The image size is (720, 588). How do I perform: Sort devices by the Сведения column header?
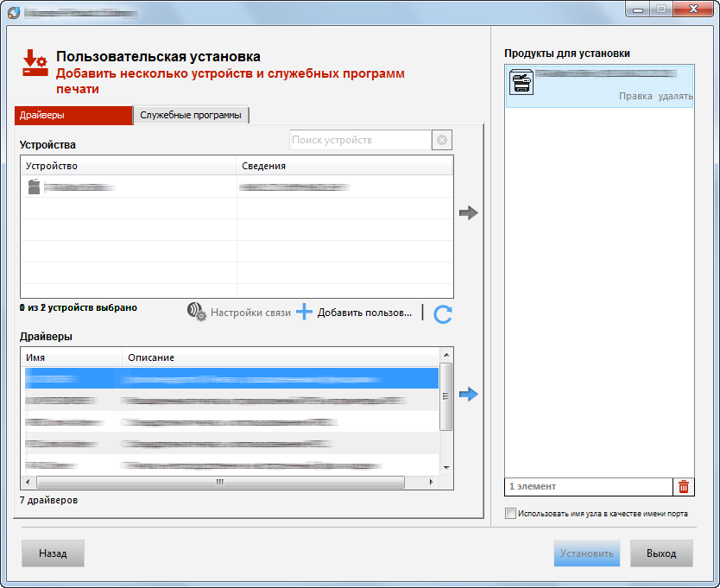[344, 166]
